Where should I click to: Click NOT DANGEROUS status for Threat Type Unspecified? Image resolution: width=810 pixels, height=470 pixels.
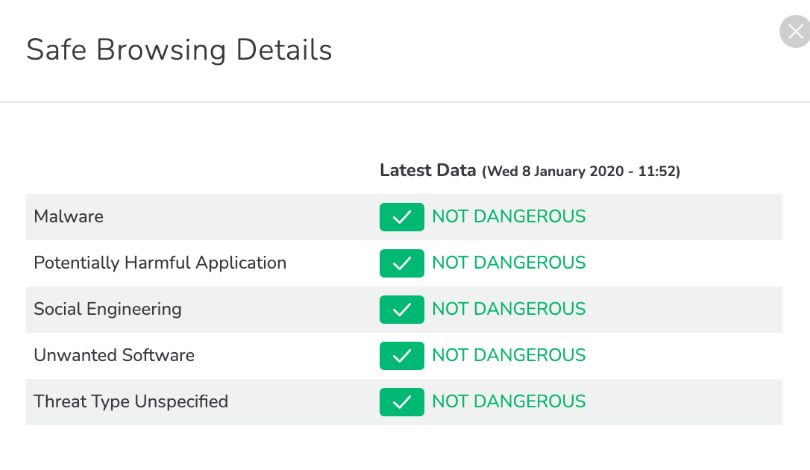(x=509, y=401)
